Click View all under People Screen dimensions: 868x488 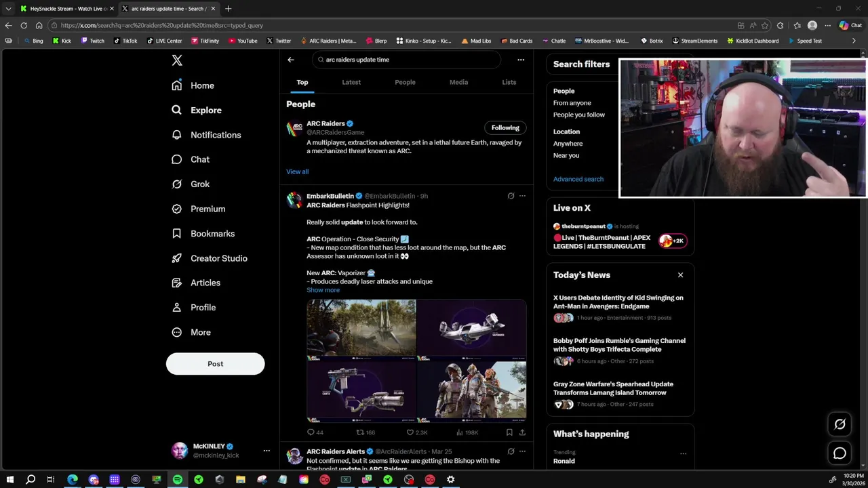pyautogui.click(x=297, y=171)
